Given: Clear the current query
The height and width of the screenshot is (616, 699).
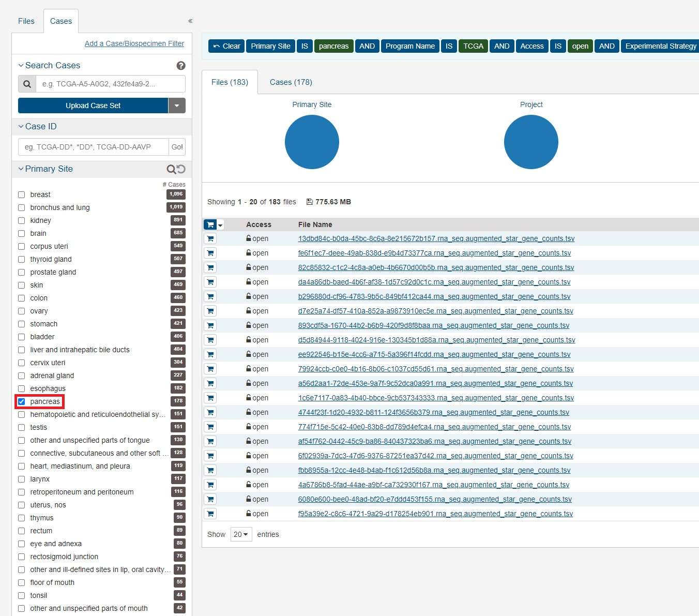Looking at the screenshot, I should tap(226, 46).
